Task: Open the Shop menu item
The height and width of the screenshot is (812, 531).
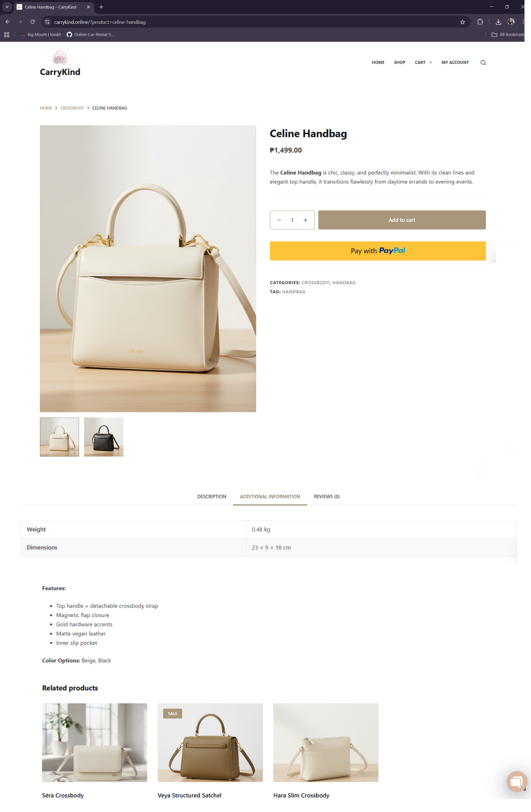Action: coord(399,63)
